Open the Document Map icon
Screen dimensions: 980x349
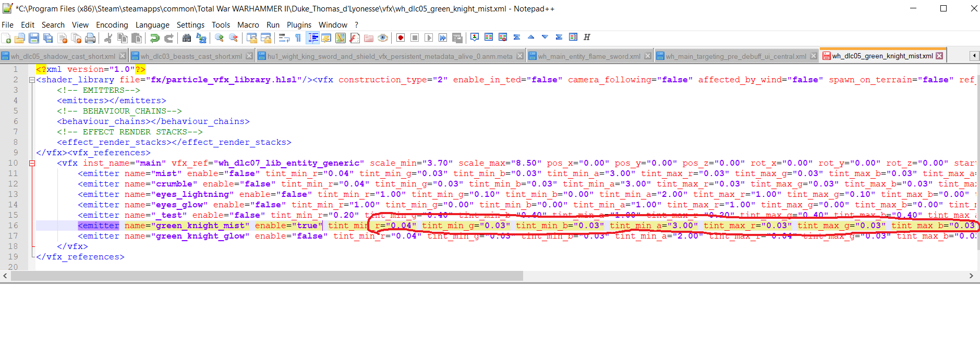[x=341, y=38]
